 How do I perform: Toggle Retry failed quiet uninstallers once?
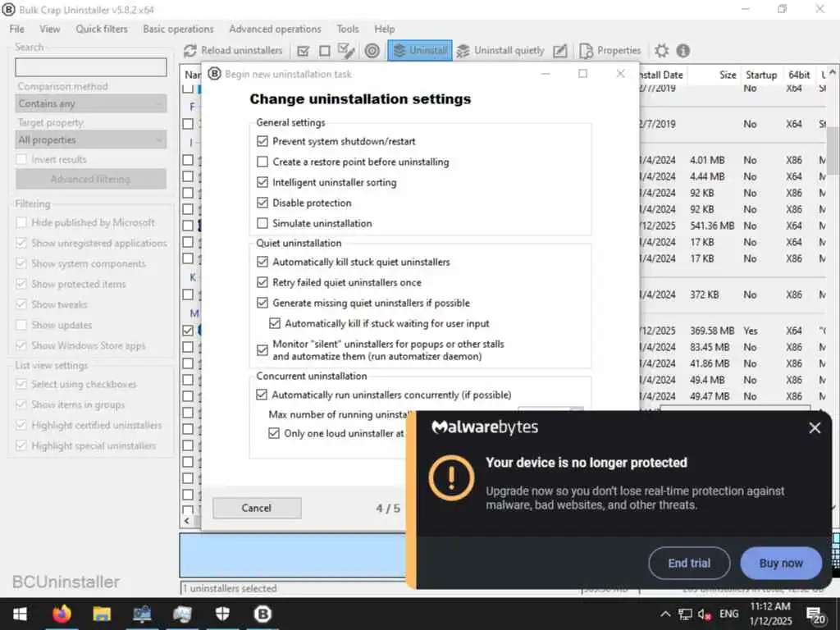tap(262, 282)
